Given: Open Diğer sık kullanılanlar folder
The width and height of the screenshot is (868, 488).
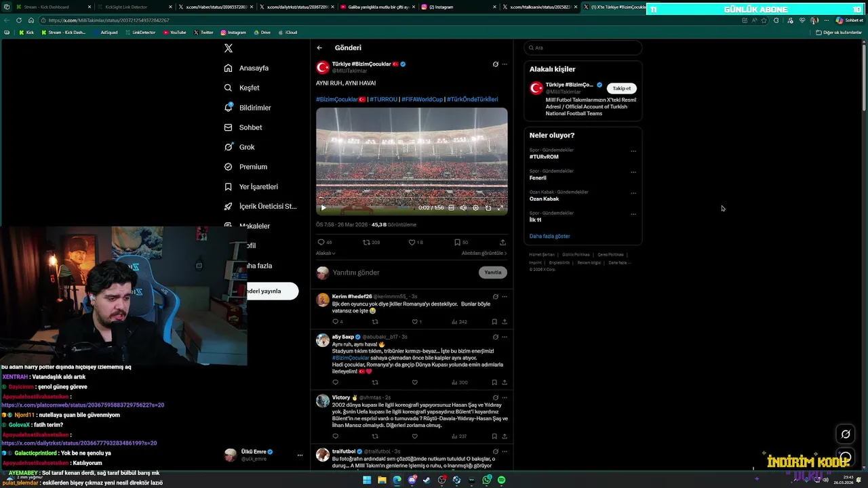Looking at the screenshot, I should pos(838,33).
